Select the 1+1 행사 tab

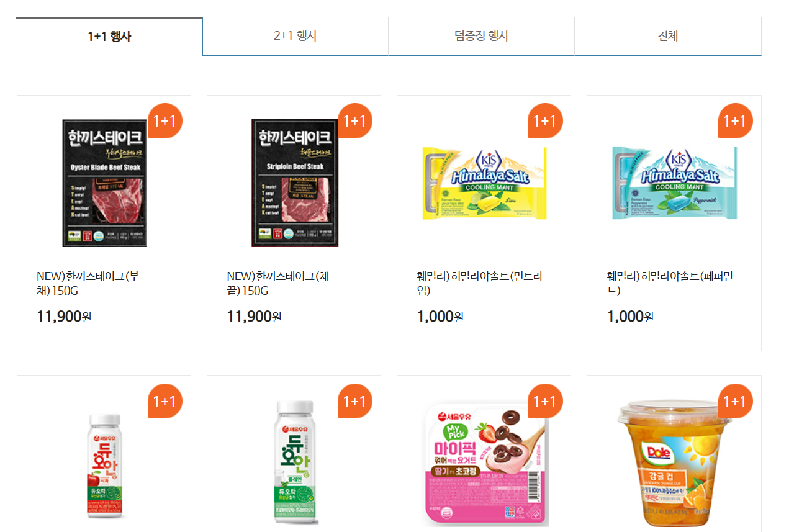click(x=109, y=36)
